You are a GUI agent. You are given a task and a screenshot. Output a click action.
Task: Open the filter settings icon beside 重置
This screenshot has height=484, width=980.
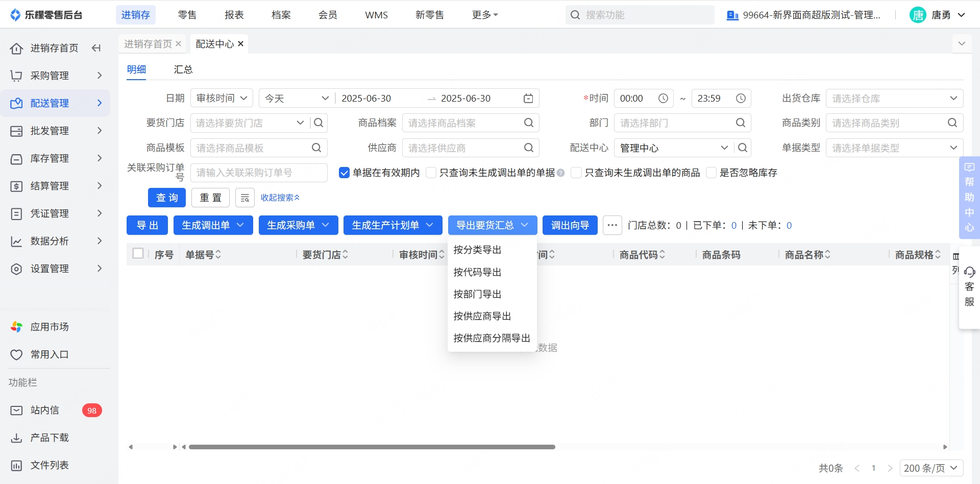pos(245,198)
